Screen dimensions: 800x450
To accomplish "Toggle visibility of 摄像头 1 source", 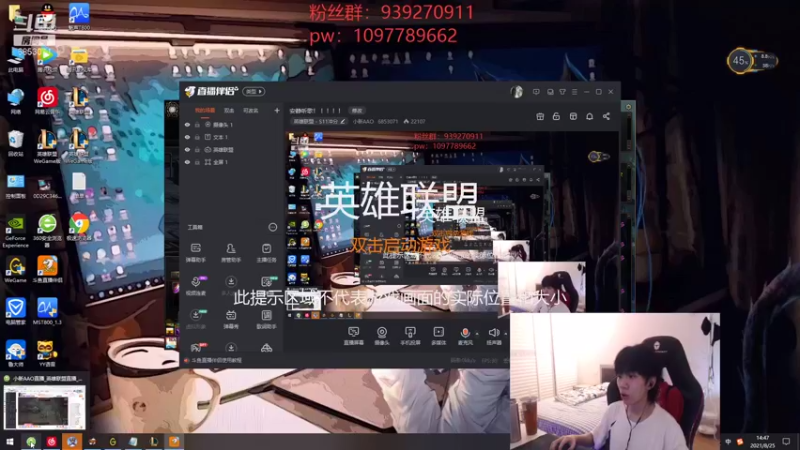I will 187,124.
